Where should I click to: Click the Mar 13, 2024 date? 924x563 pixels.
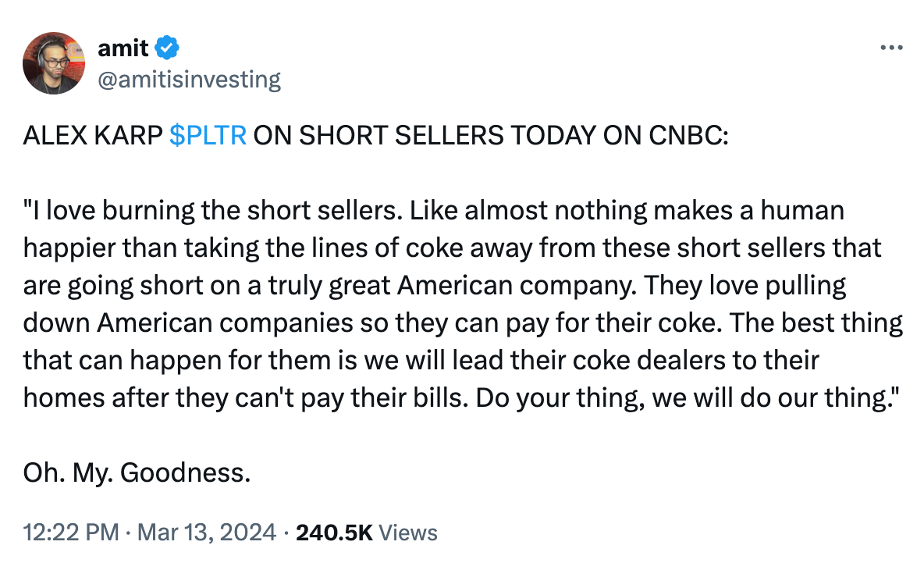click(206, 533)
